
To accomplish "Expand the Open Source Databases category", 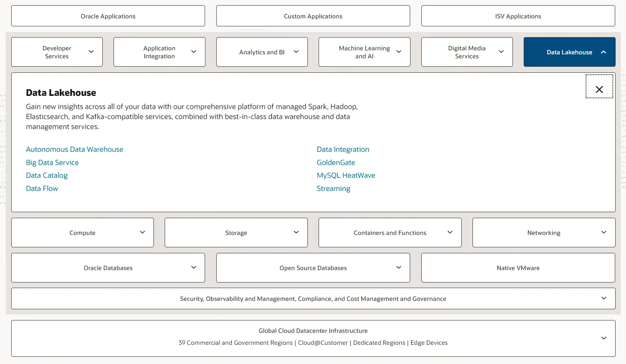I will tap(313, 268).
